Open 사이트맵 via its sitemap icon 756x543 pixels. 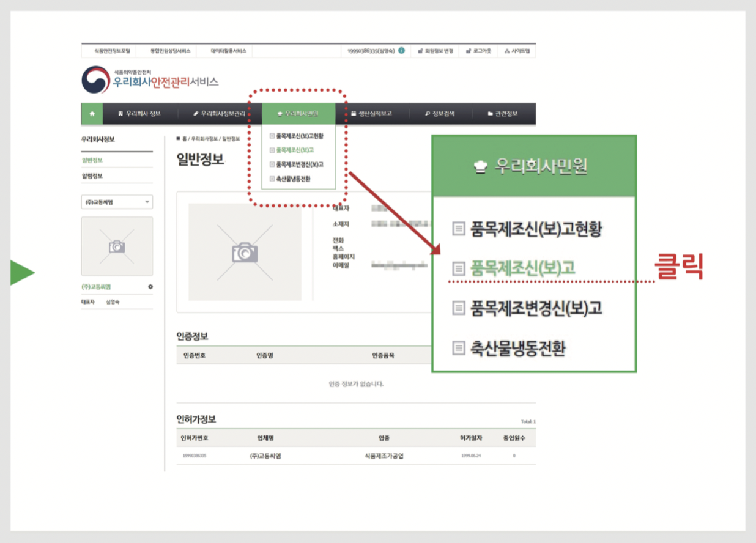pos(507,51)
